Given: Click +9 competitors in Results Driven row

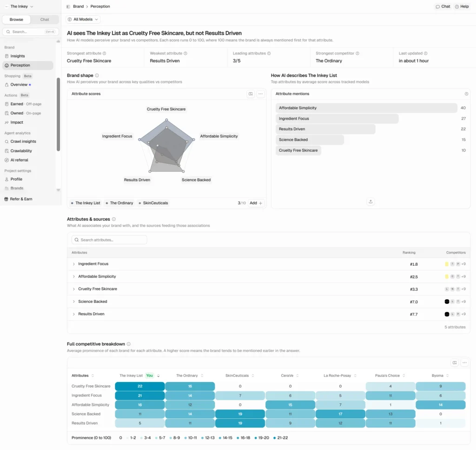Looking at the screenshot, I should point(463,314).
